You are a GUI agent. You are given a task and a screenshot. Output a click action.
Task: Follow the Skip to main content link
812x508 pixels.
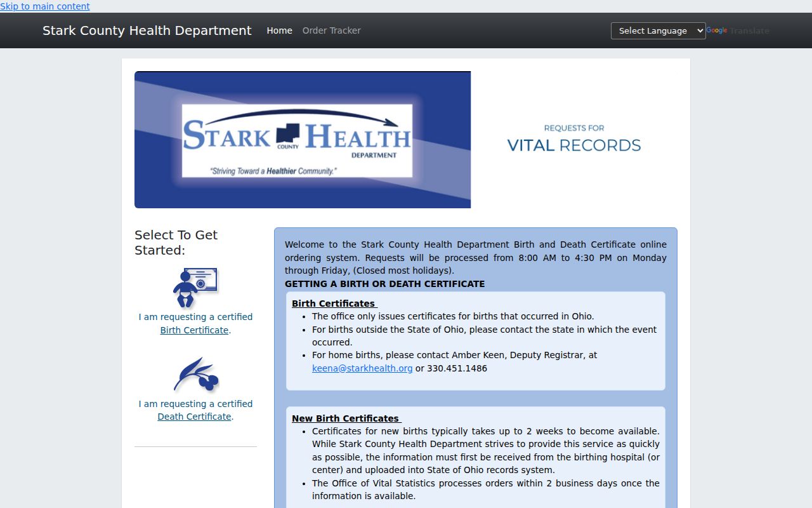tap(45, 6)
